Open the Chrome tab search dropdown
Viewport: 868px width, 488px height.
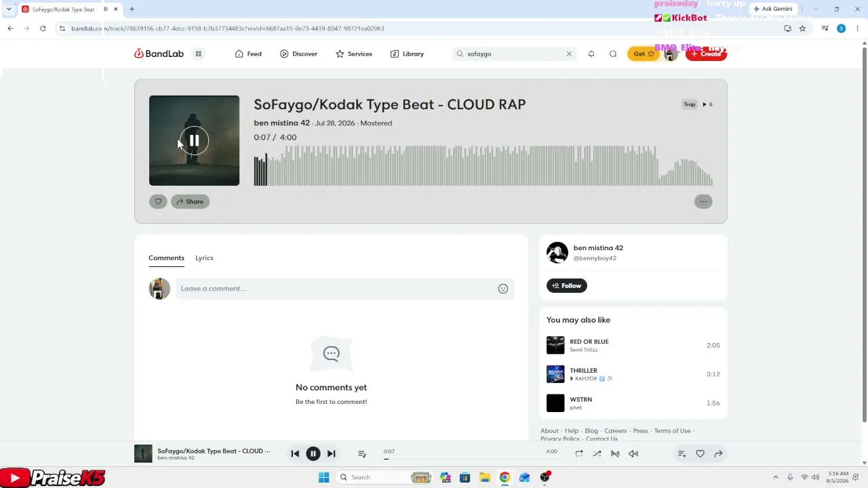[x=9, y=9]
